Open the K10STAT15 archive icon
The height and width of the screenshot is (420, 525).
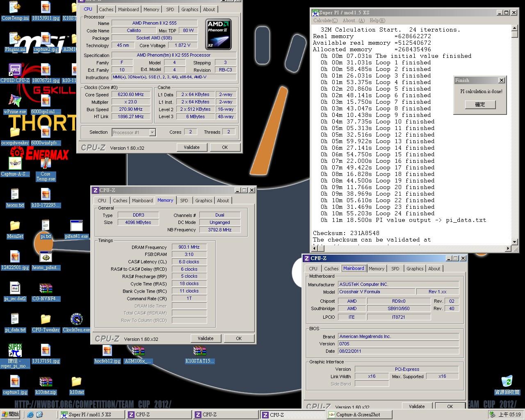[200, 354]
